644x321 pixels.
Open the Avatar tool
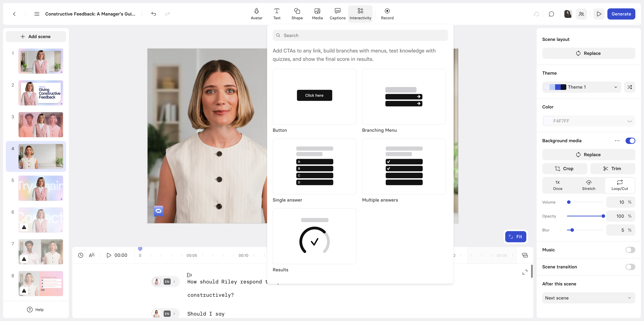point(256,14)
